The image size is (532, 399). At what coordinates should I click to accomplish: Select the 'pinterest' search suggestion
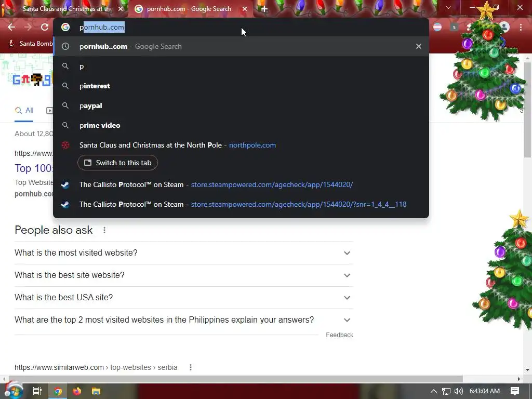(x=241, y=86)
